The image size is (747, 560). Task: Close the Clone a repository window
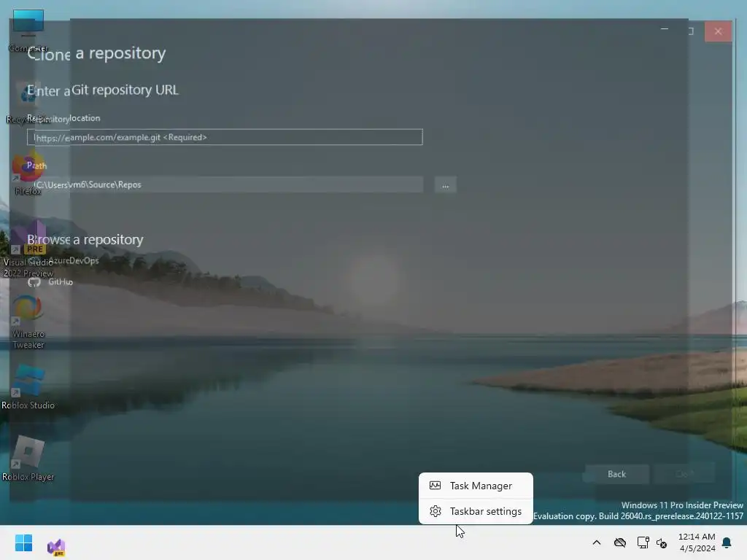coord(718,31)
